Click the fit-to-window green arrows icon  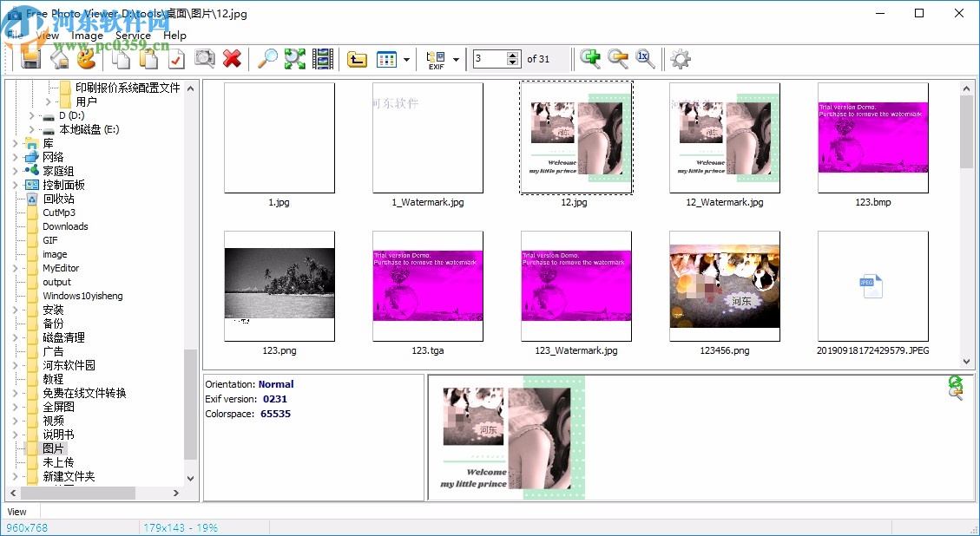(x=293, y=58)
